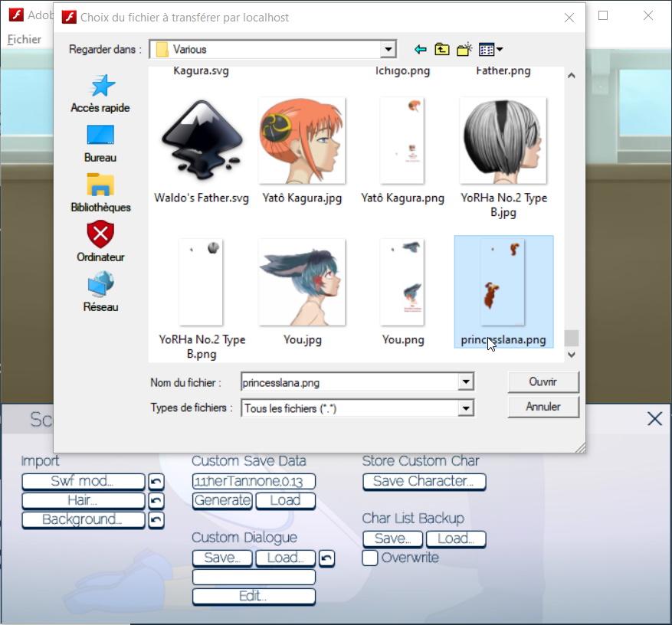Open Réseau location in sidebar
The image size is (672, 625).
[100, 293]
